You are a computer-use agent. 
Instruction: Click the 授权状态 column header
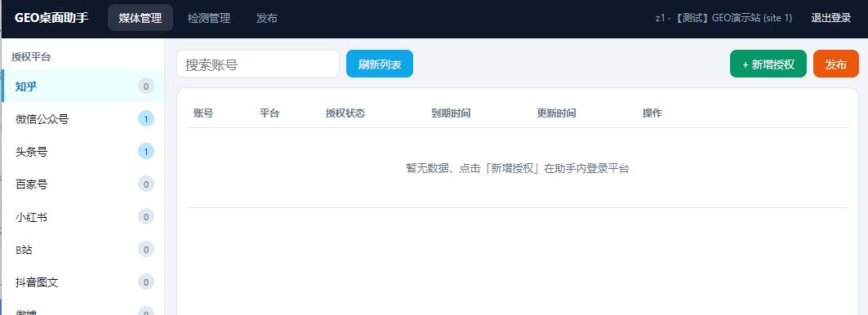point(345,113)
